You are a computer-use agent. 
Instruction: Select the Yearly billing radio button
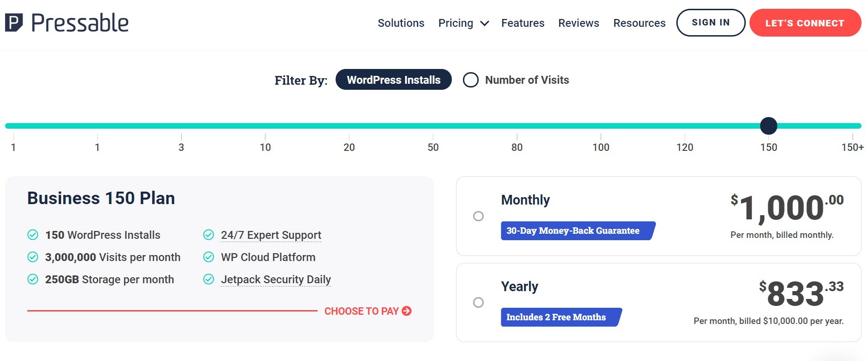[478, 303]
